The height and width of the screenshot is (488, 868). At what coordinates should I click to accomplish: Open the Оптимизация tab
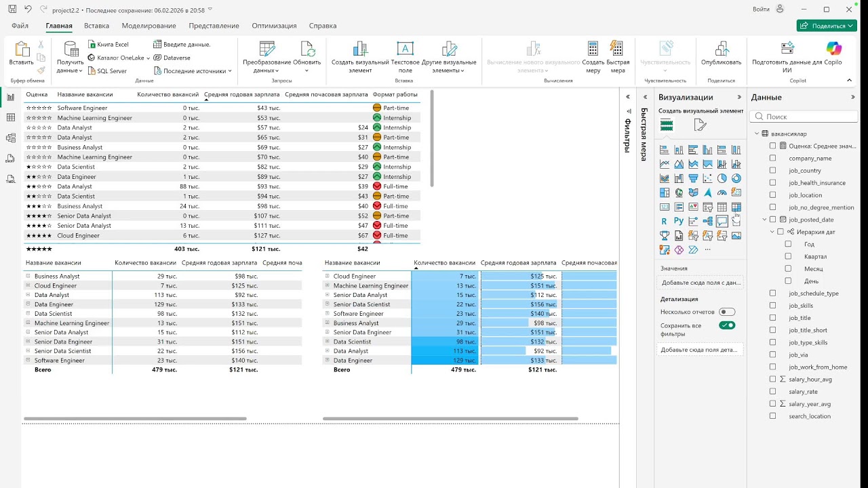274,26
